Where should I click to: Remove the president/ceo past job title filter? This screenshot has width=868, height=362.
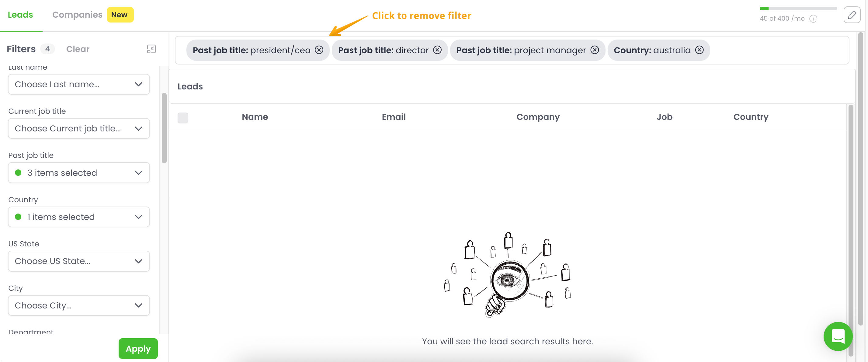tap(319, 50)
